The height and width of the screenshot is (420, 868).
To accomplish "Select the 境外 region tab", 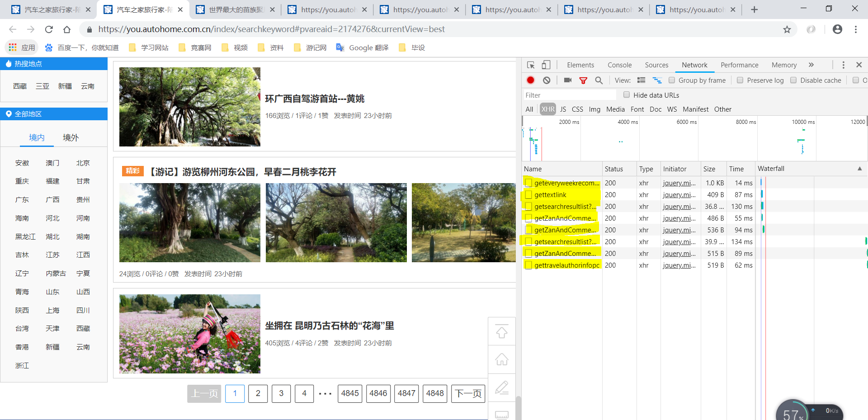I will pyautogui.click(x=71, y=138).
